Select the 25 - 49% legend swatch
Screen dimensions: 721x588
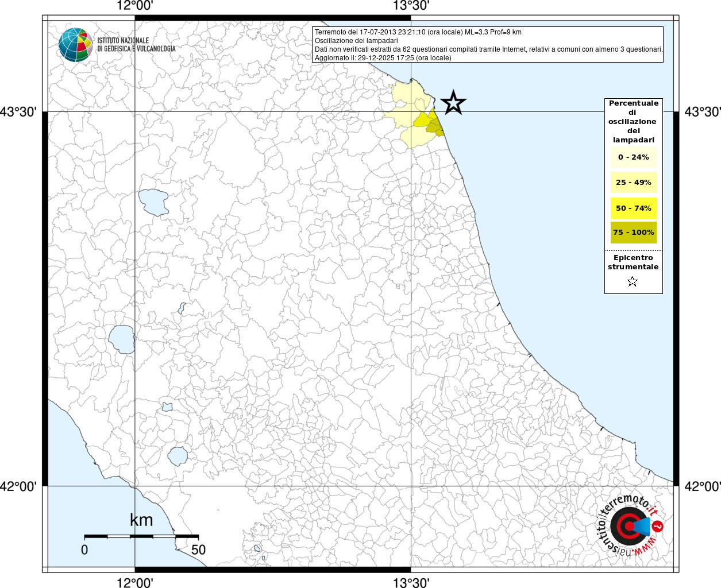634,182
